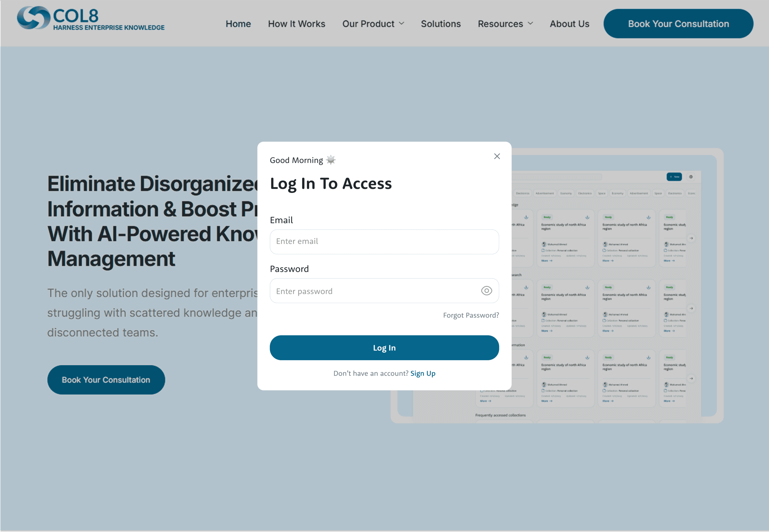
Task: Click the gear icon in the dashboard preview
Action: coord(691,177)
